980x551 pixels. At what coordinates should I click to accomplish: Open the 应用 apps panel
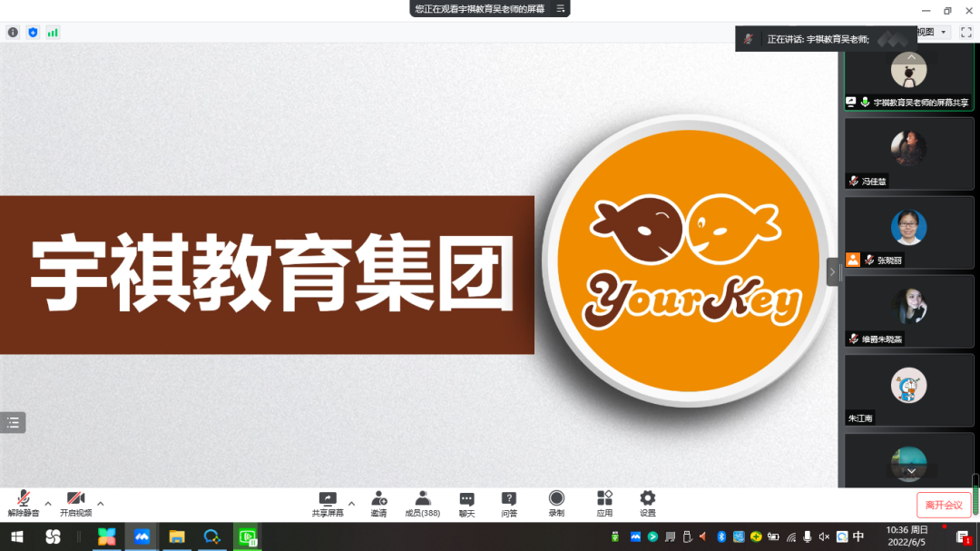604,502
